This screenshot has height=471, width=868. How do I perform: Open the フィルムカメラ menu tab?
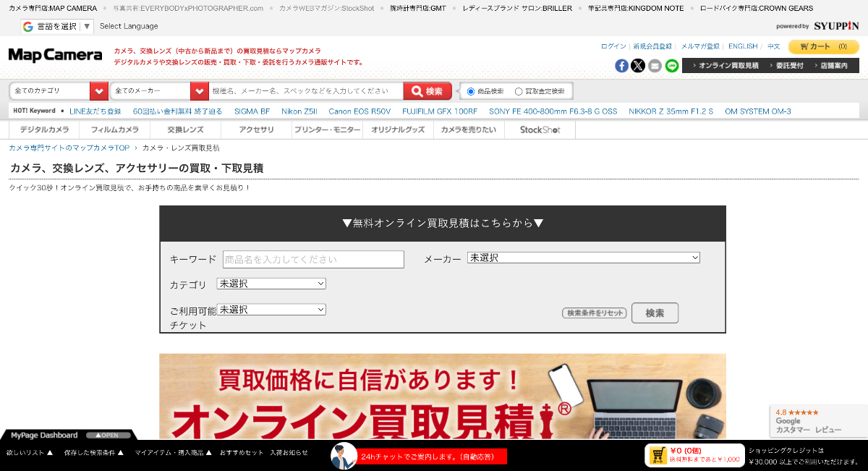[x=115, y=130]
